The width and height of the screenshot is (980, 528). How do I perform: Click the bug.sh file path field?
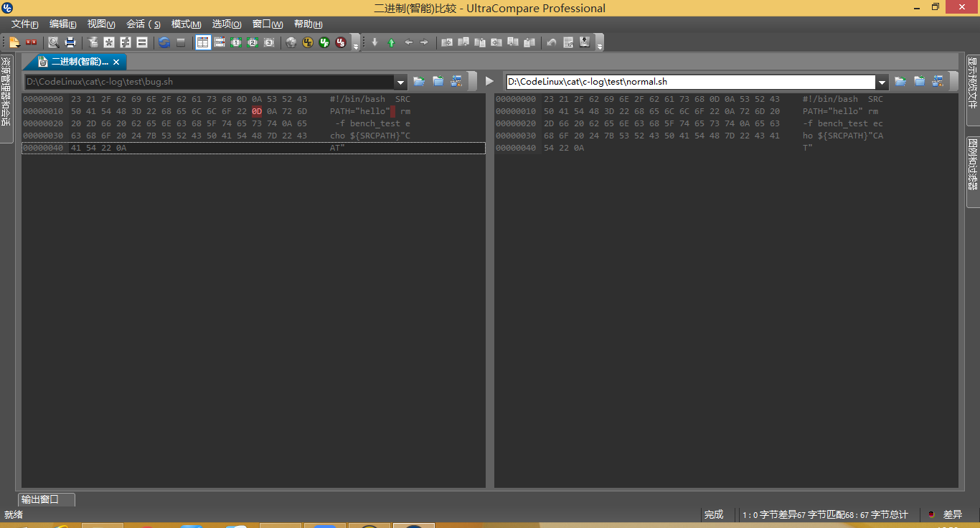coord(209,82)
